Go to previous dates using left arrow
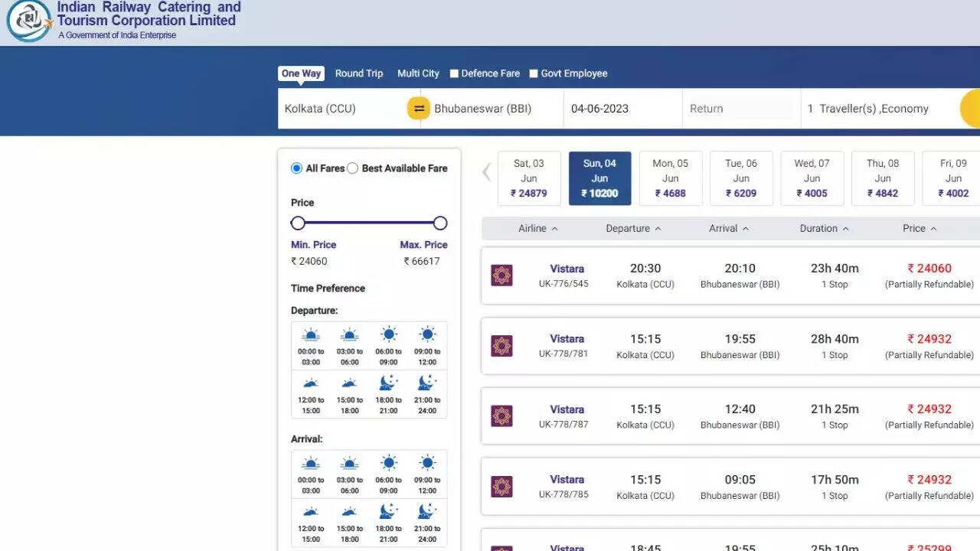This screenshot has height=551, width=980. click(486, 172)
